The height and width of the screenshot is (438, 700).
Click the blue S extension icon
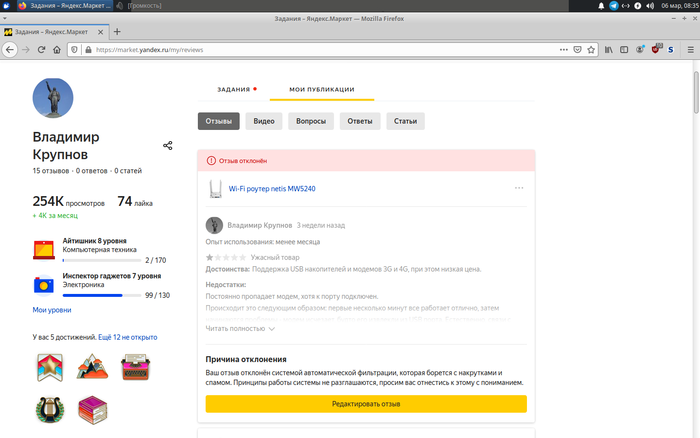pyautogui.click(x=671, y=50)
